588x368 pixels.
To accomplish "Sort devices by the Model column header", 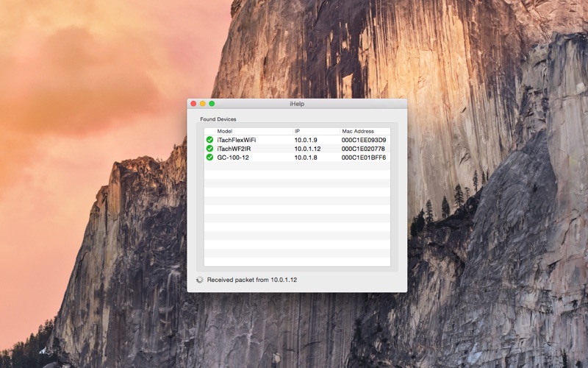I will 254,131.
